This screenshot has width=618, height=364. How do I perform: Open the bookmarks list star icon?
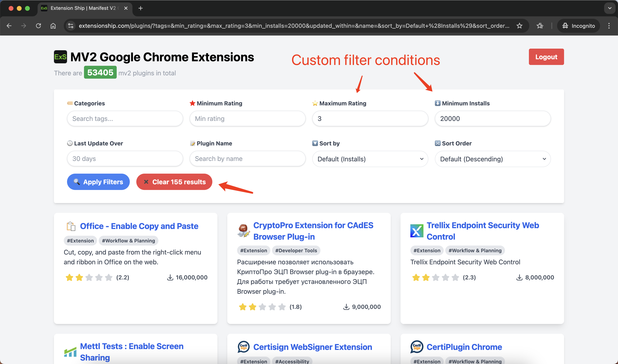540,26
